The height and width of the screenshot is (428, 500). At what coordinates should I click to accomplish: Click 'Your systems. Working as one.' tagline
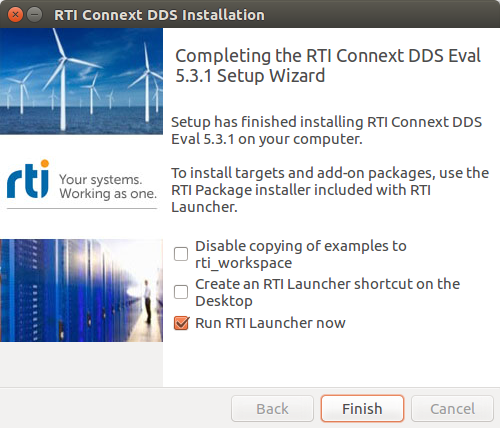coord(108,186)
